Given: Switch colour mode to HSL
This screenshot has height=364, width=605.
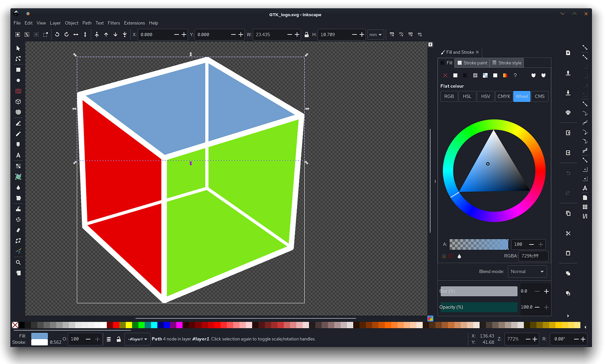Looking at the screenshot, I should pyautogui.click(x=467, y=96).
